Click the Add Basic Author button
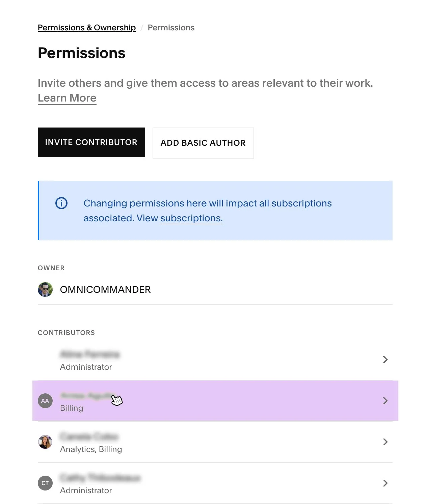The image size is (428, 504). pyautogui.click(x=203, y=143)
